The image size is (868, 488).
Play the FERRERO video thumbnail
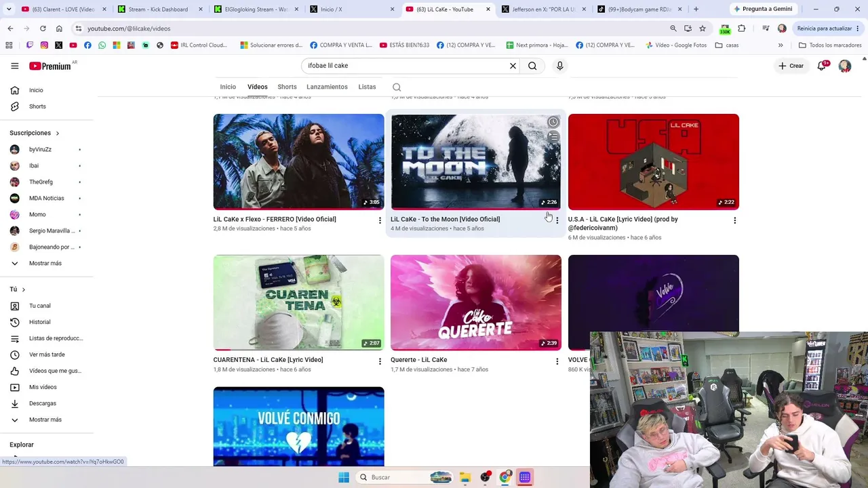click(298, 162)
